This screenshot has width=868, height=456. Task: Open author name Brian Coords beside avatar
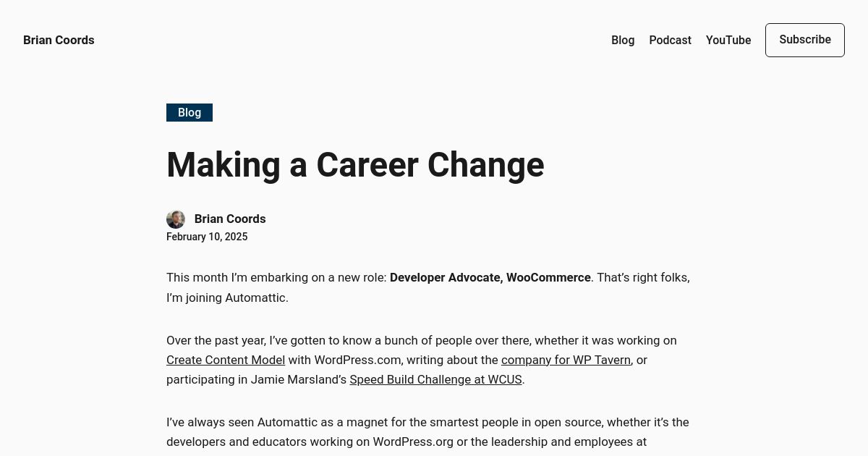pyautogui.click(x=230, y=219)
